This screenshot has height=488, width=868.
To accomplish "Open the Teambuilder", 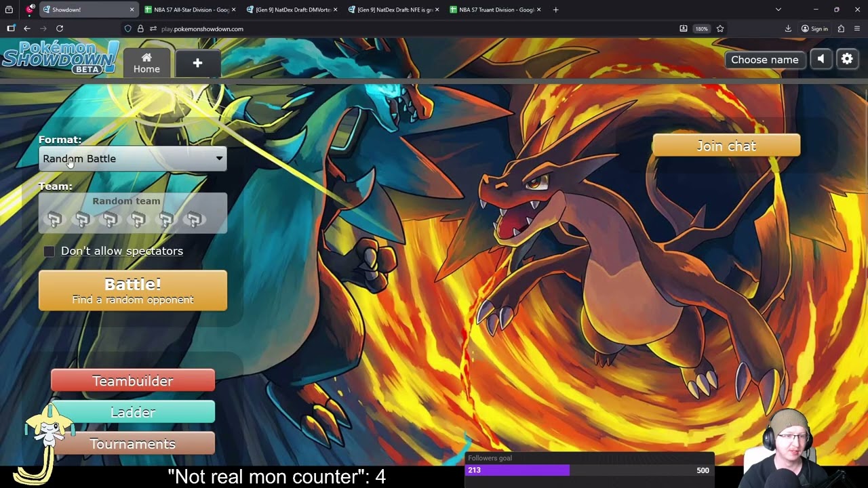I will 132,381.
